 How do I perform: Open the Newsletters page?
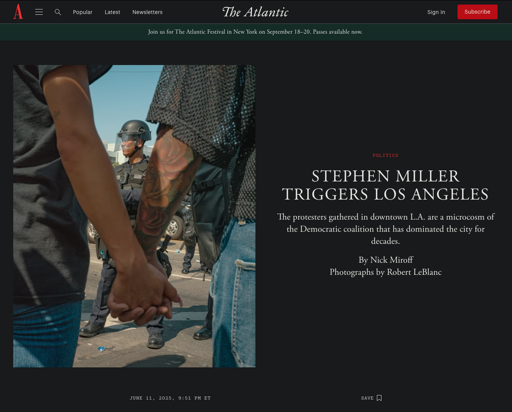[x=147, y=12]
